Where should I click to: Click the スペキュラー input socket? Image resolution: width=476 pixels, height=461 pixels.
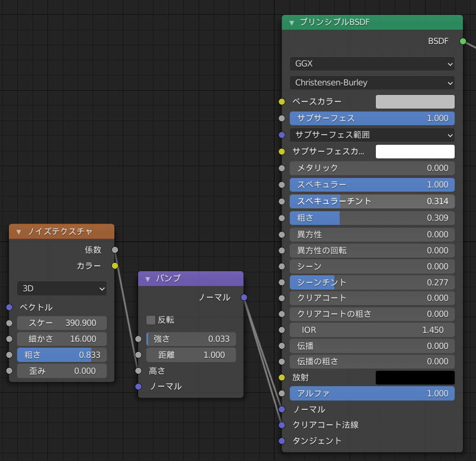[282, 185]
